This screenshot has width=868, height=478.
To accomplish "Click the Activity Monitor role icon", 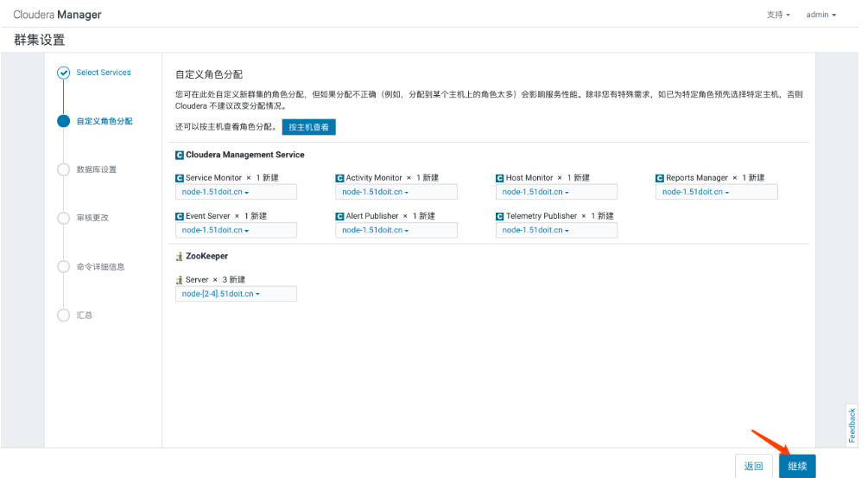I will point(340,178).
